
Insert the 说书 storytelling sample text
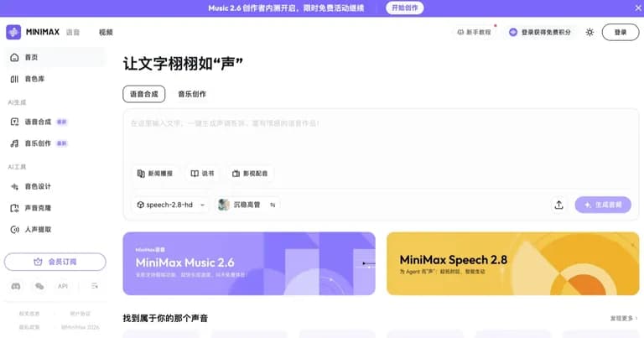click(x=202, y=174)
